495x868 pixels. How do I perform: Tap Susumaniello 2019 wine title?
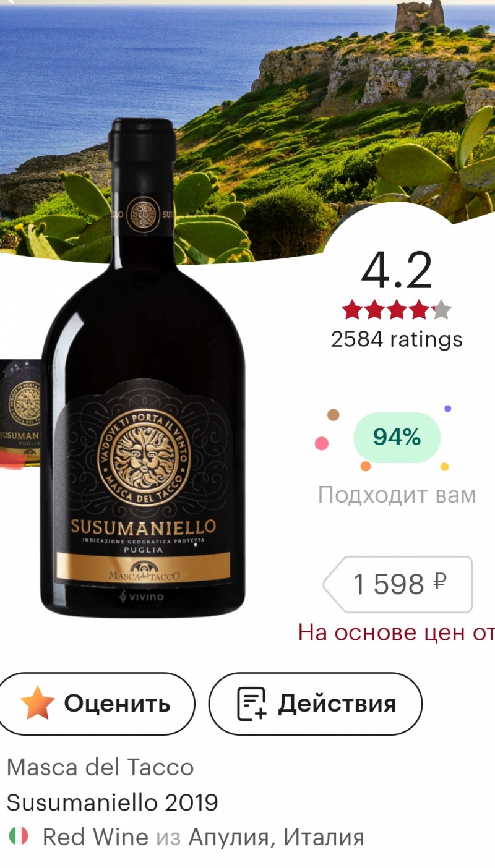coord(113,802)
